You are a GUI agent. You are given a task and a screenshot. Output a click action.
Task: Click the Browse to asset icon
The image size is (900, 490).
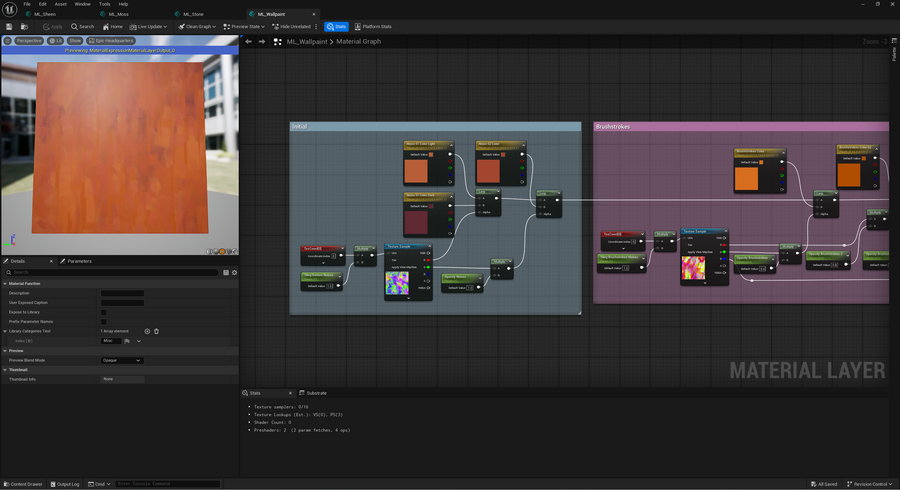(x=23, y=26)
